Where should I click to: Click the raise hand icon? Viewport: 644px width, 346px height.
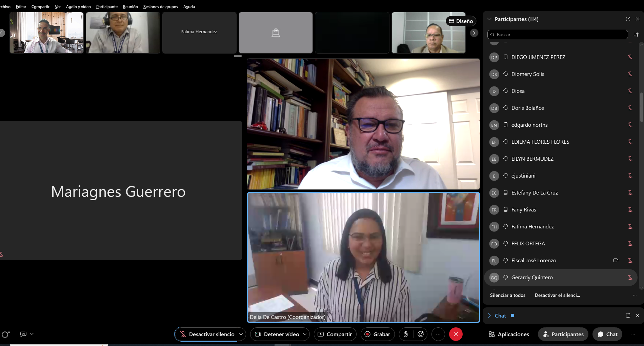406,334
